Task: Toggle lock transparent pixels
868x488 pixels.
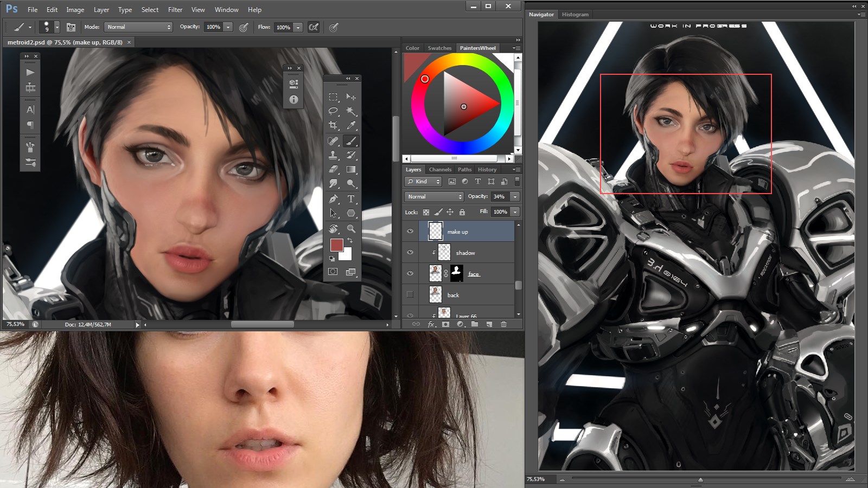Action: click(x=426, y=212)
